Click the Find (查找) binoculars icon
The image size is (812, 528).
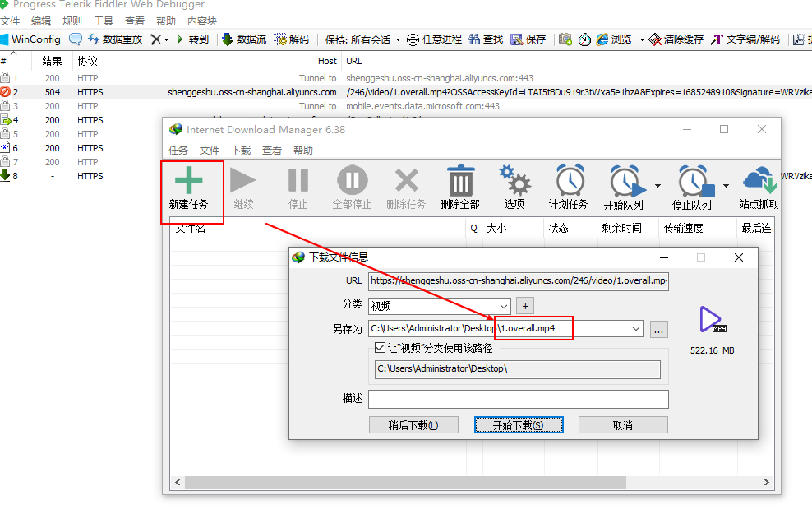click(x=474, y=39)
